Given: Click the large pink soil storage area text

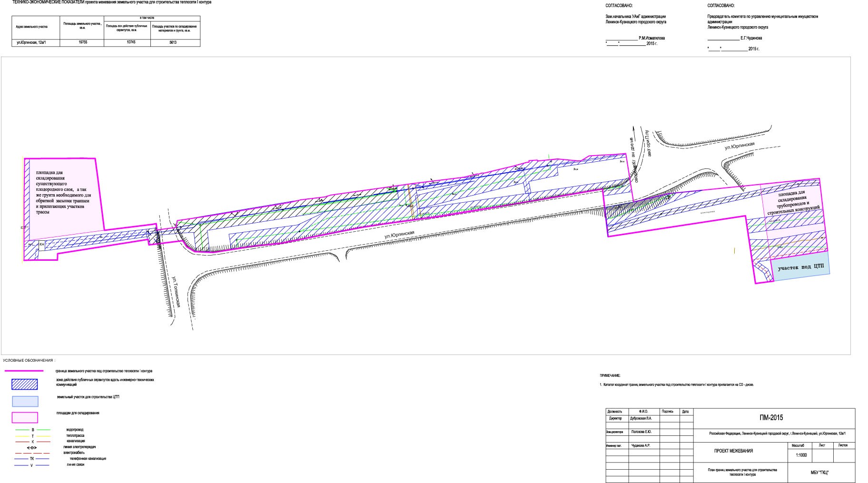Looking at the screenshot, I should [x=63, y=192].
